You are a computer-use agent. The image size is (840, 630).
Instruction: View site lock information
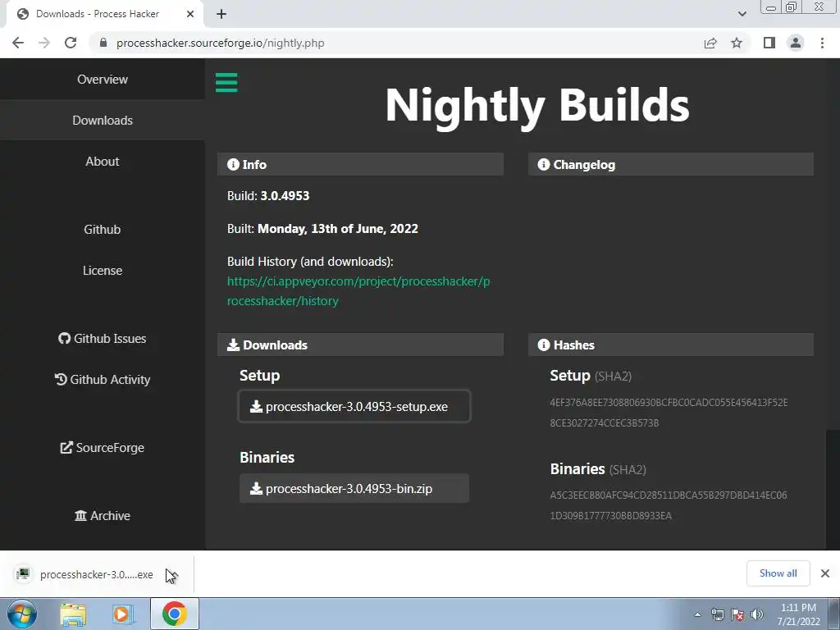[103, 43]
